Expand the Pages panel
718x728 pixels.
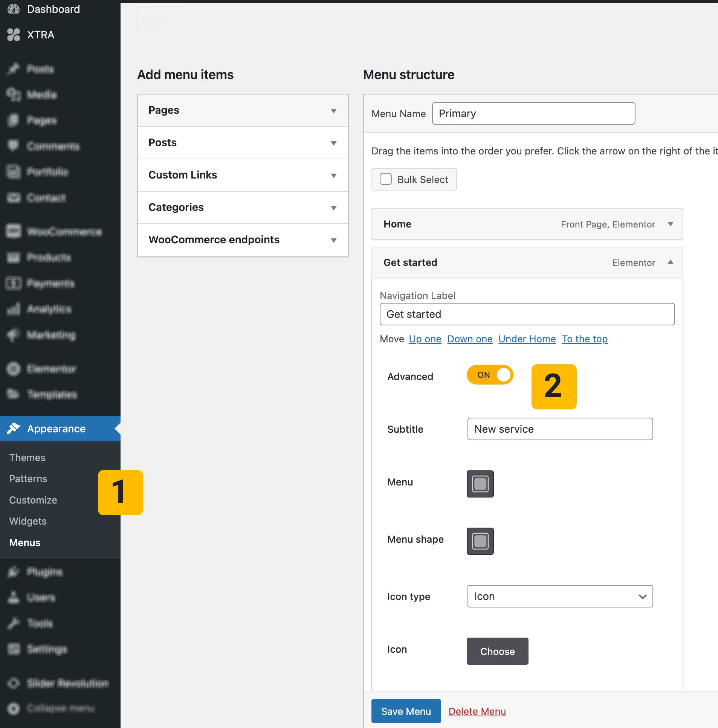click(333, 110)
